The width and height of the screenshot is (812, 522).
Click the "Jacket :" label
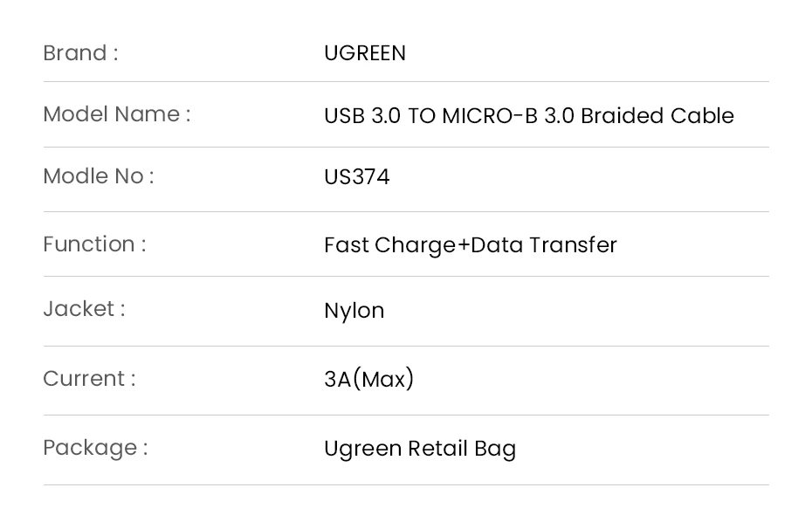[84, 309]
